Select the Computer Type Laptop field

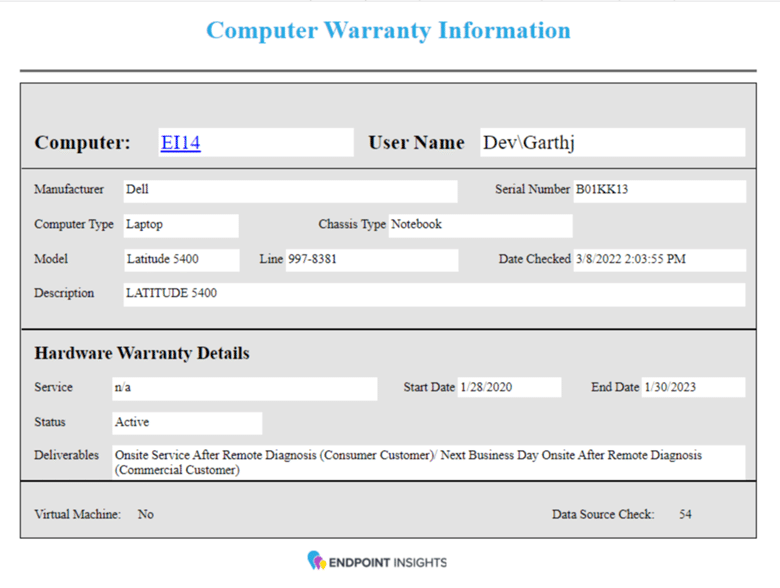(x=180, y=225)
